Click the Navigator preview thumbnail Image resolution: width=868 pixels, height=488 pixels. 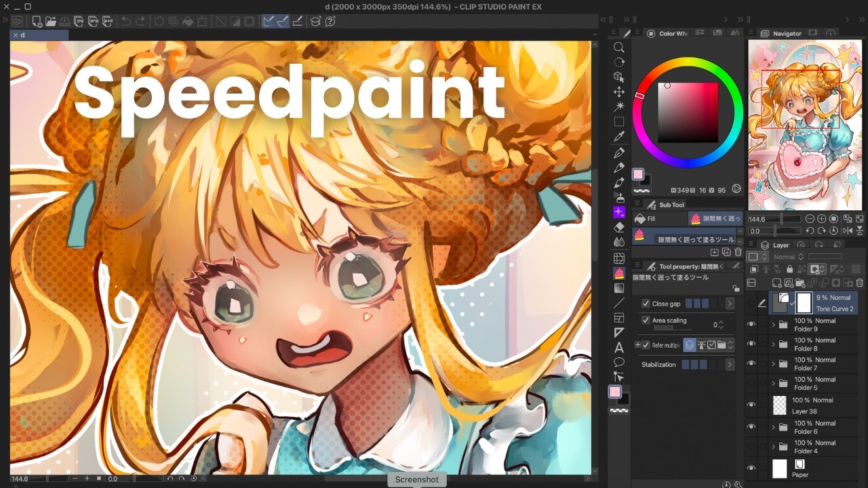[x=804, y=125]
